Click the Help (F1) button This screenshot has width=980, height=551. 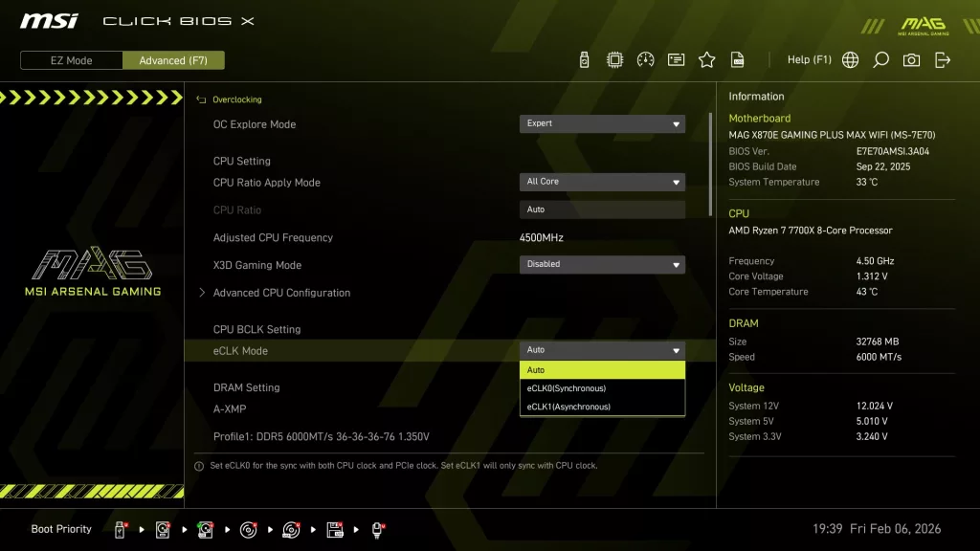pos(809,59)
